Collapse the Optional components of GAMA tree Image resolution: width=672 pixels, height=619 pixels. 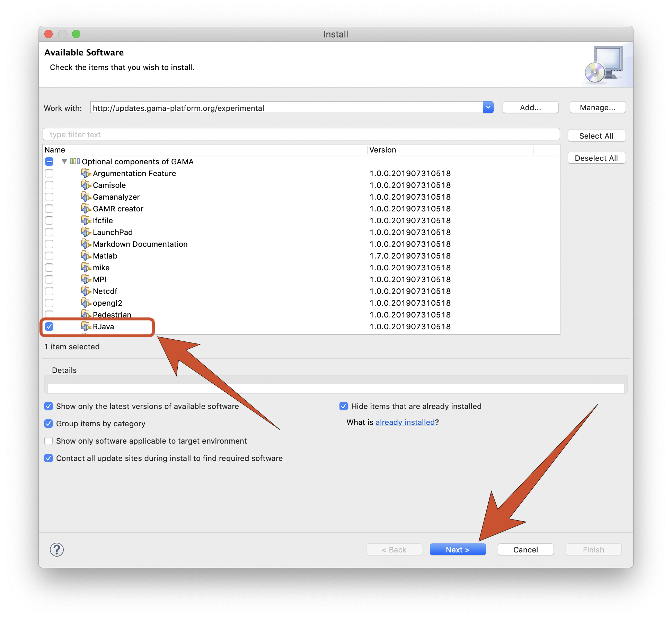tap(64, 161)
